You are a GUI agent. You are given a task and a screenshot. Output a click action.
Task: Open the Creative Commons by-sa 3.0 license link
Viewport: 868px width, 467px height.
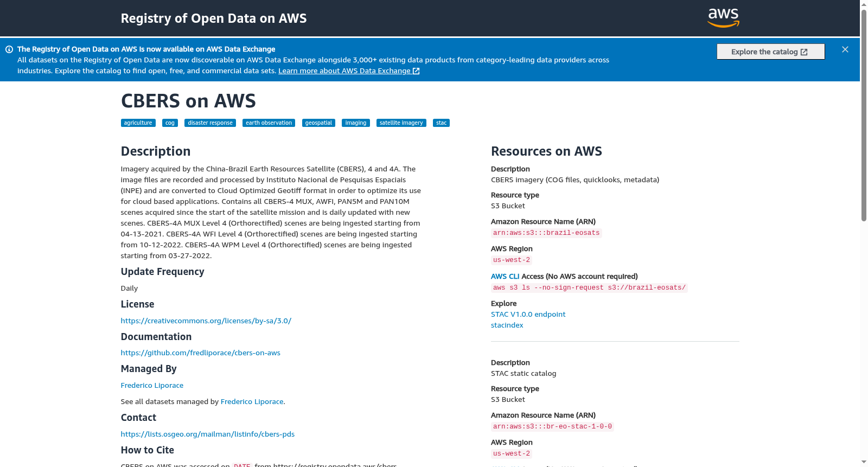pyautogui.click(x=206, y=321)
